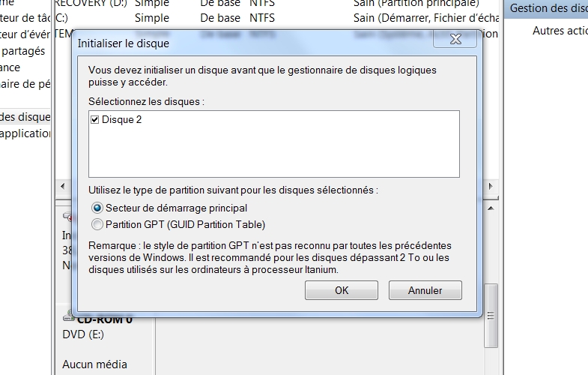
Task: Click the Gestion des disques actions header
Action: tap(546, 8)
